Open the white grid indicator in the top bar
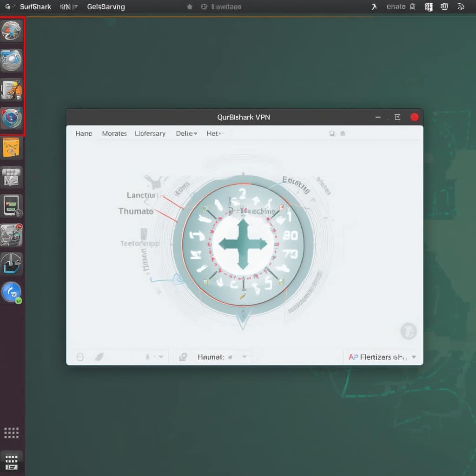The image size is (476, 476). tap(429, 7)
